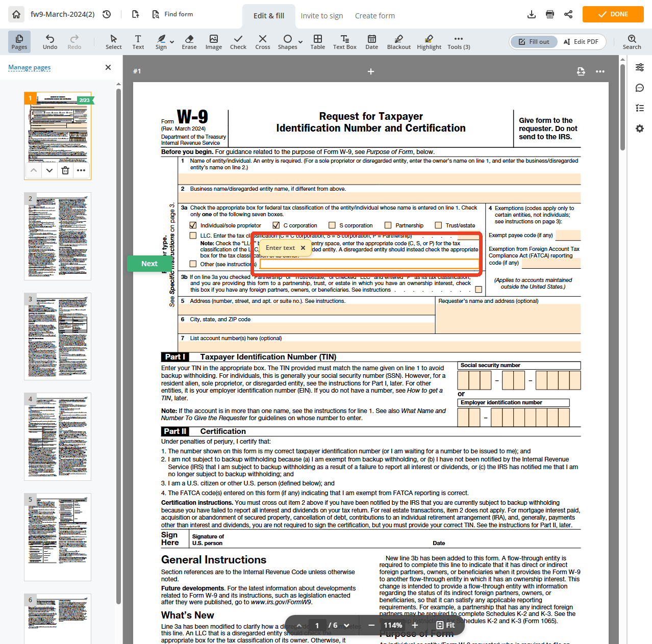Move page 1 down using chevron
Image resolution: width=652 pixels, height=644 pixels.
click(x=49, y=170)
